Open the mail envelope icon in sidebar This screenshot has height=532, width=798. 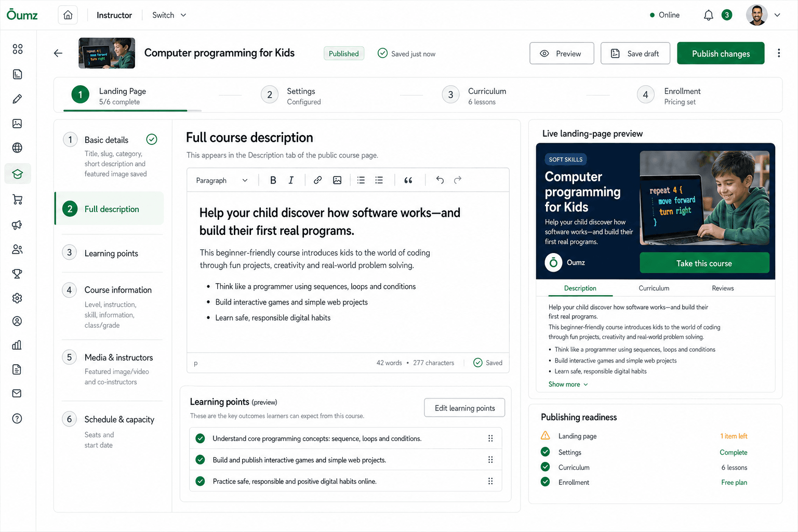click(17, 393)
